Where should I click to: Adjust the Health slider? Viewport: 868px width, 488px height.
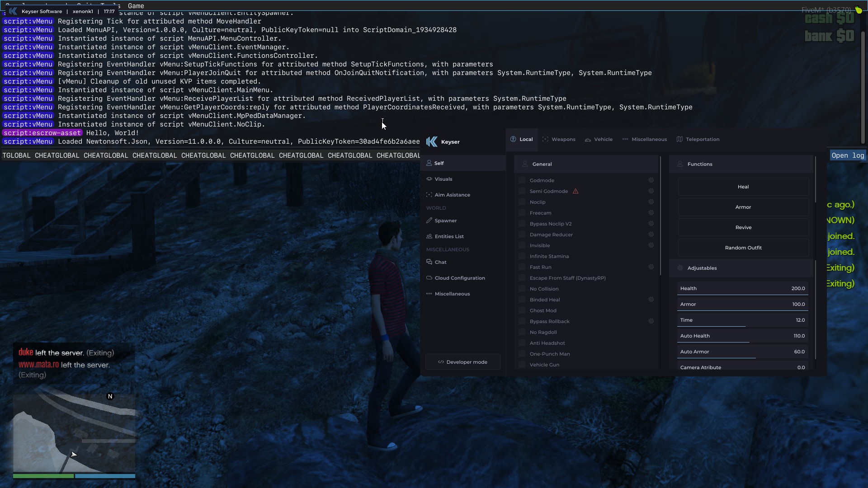tap(743, 288)
